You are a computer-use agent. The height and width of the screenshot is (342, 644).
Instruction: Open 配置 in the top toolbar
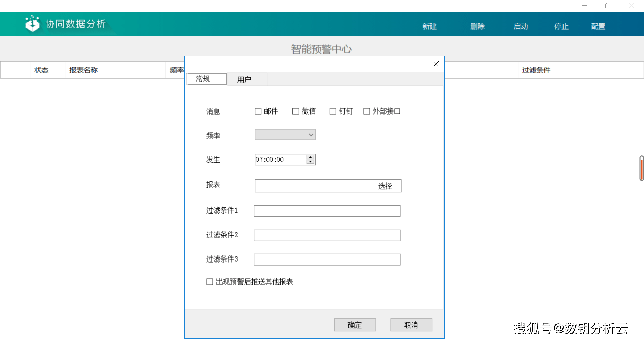[x=598, y=26]
